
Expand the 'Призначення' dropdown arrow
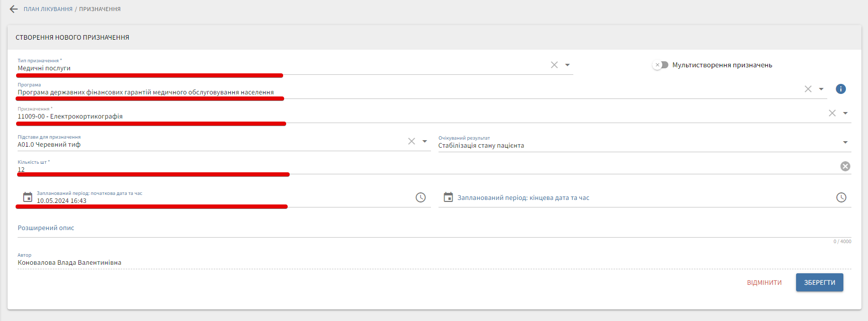click(x=845, y=113)
